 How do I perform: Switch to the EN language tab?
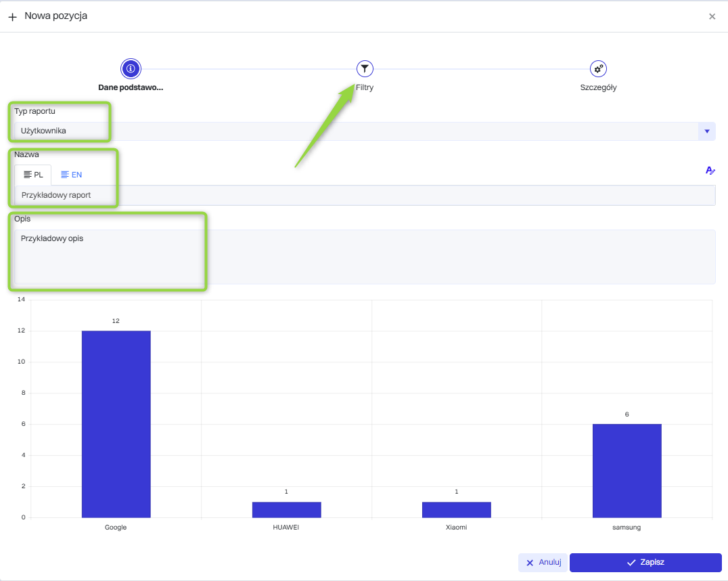click(71, 175)
